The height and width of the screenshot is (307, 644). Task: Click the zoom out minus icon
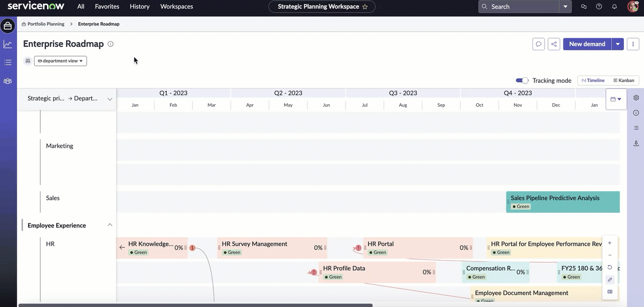click(x=610, y=255)
